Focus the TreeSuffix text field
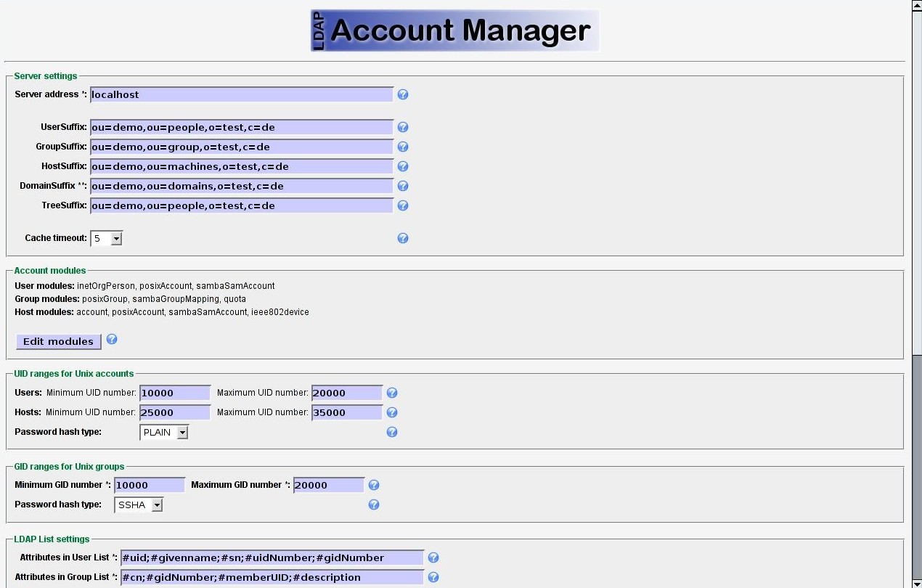 tap(241, 205)
